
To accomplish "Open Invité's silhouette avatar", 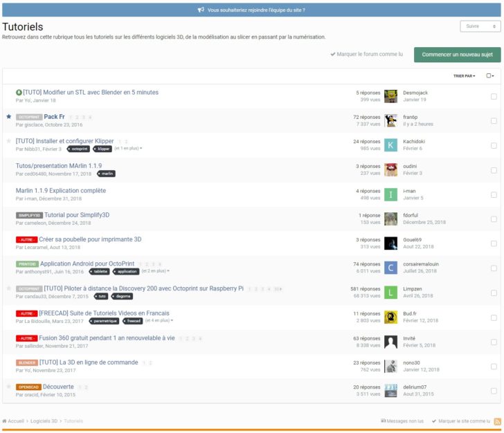I will [x=390, y=342].
